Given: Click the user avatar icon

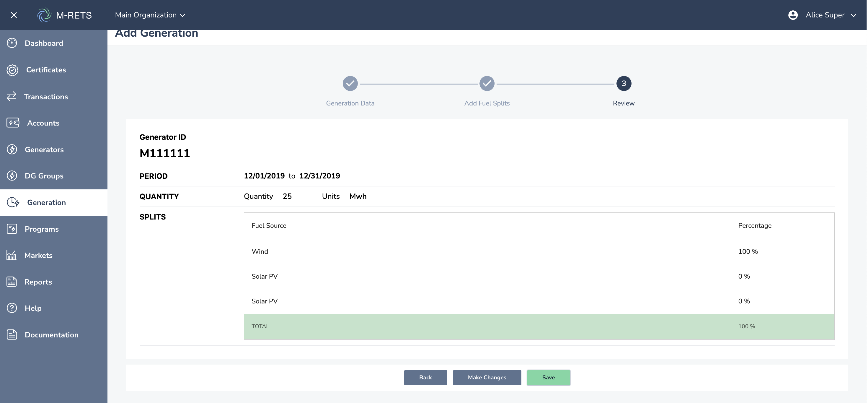Looking at the screenshot, I should (x=793, y=15).
